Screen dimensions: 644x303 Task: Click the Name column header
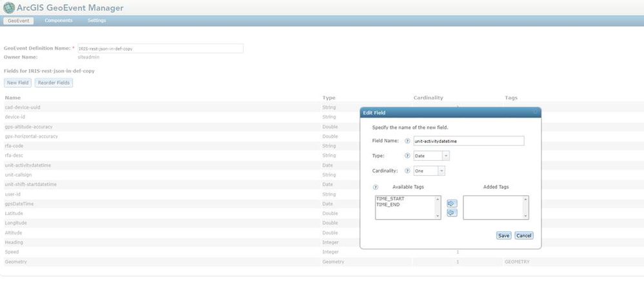(13, 98)
